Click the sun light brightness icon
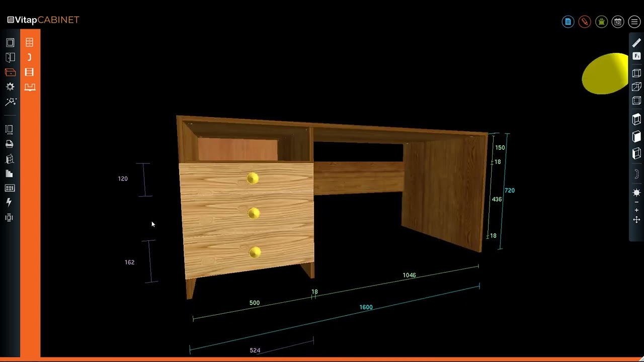The height and width of the screenshot is (362, 644). (636, 193)
